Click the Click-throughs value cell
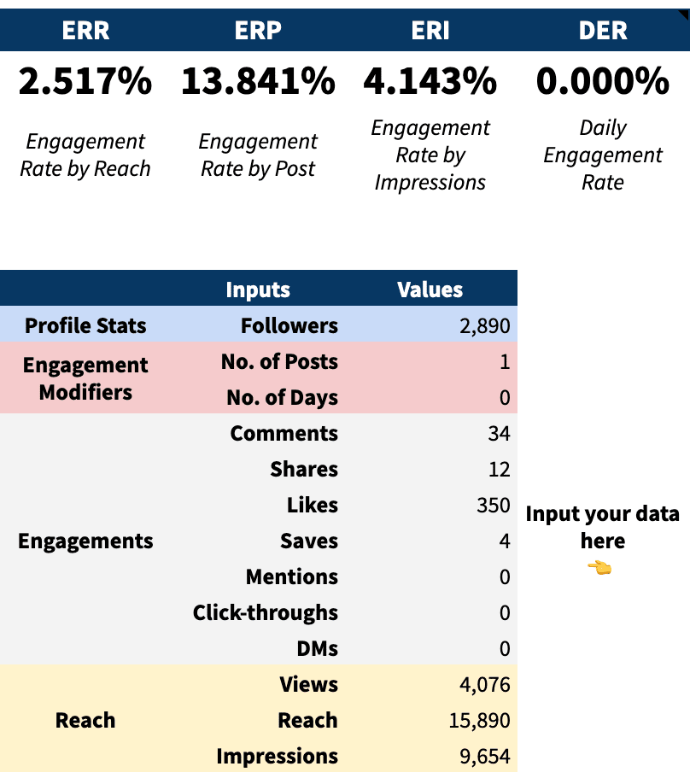This screenshot has width=690, height=784. [x=431, y=613]
